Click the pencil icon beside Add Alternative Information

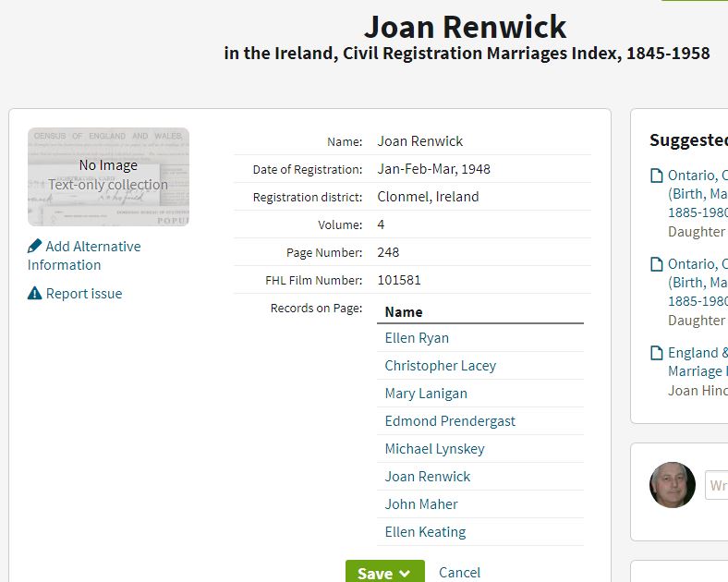coord(34,246)
